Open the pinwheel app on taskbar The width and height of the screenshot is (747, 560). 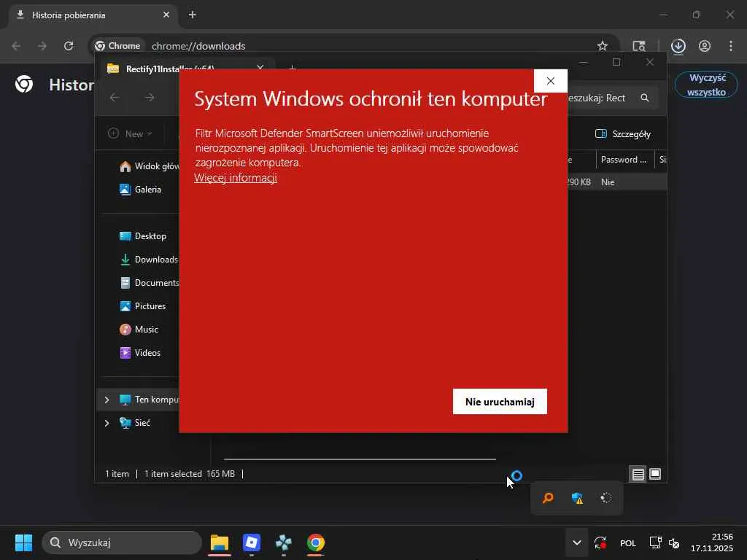pyautogui.click(x=284, y=542)
